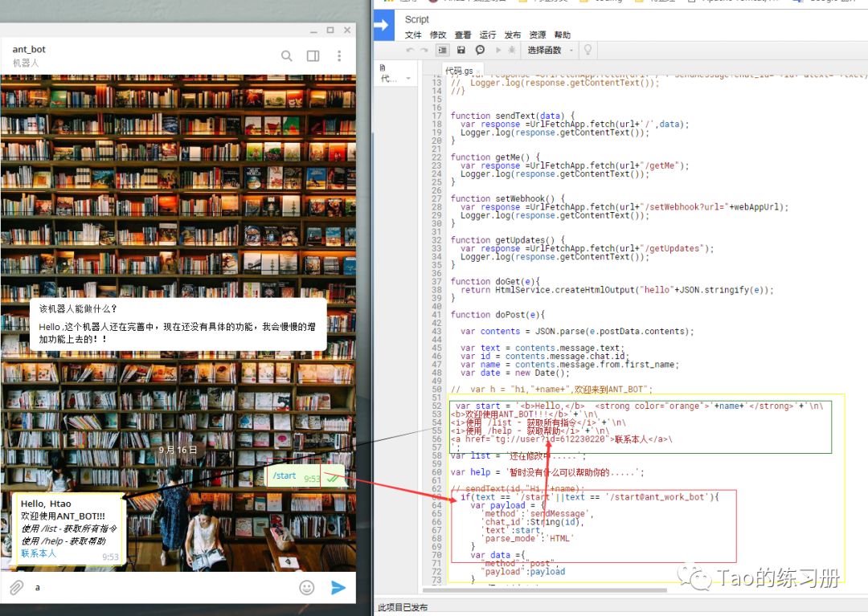868x616 pixels.
Task: Open the emoji picker smiley icon
Action: [x=306, y=588]
